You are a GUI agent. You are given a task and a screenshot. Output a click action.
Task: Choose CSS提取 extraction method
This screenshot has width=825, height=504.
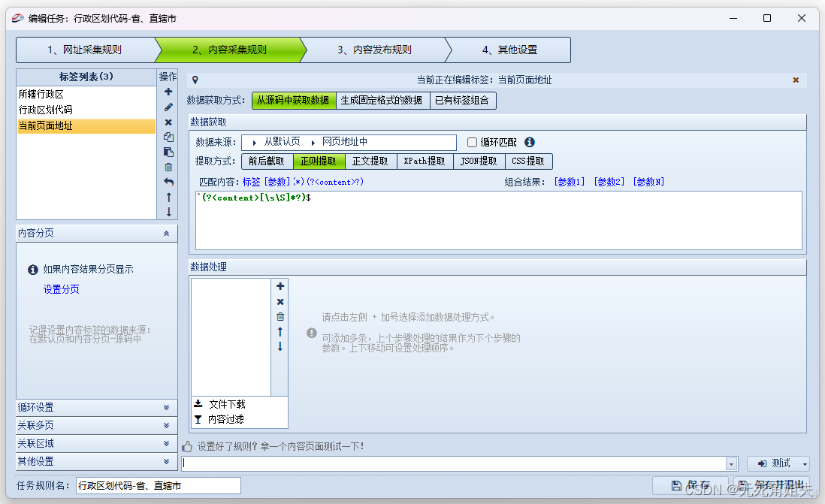[x=528, y=161]
